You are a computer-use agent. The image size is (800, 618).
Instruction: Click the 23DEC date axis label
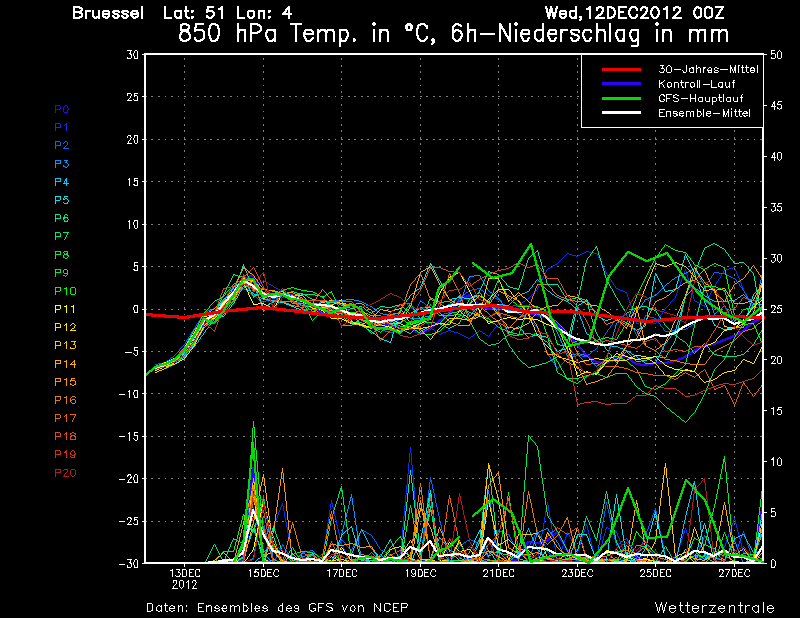click(x=577, y=574)
